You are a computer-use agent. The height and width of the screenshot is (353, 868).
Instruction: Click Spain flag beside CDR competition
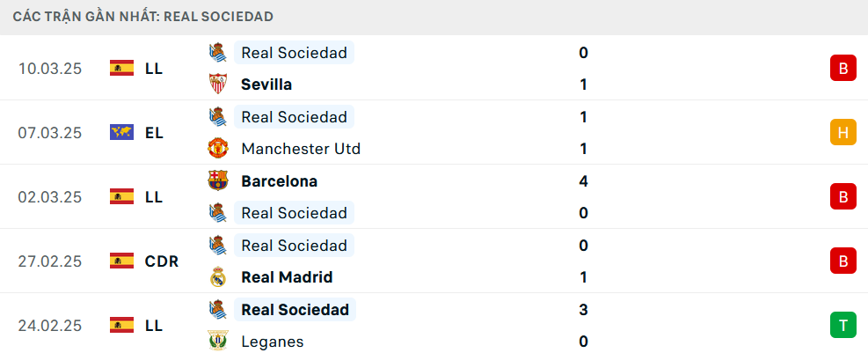coord(121,261)
